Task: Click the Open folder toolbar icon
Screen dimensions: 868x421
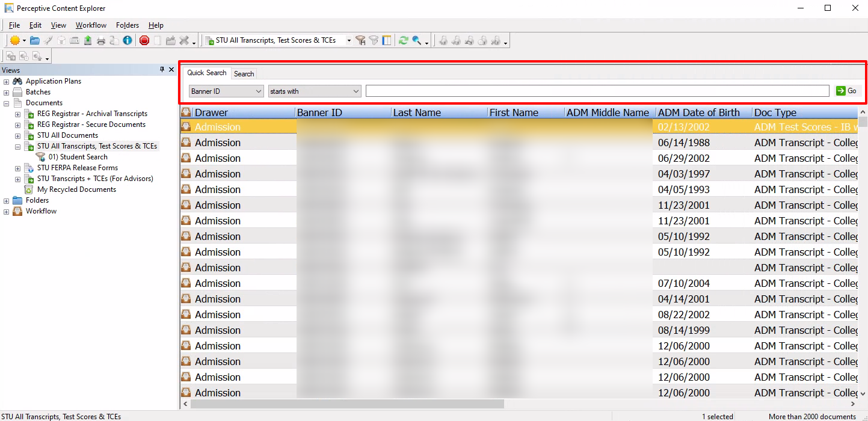Action: [35, 40]
